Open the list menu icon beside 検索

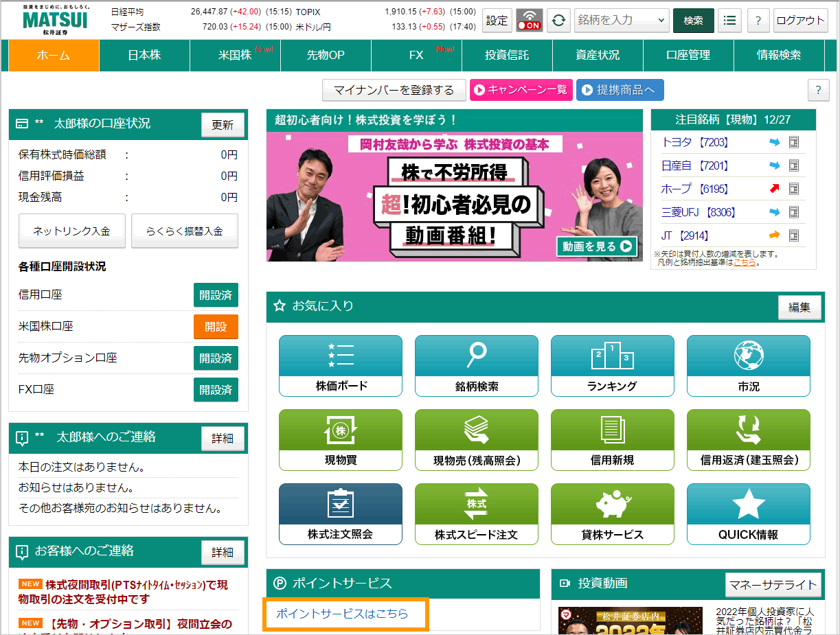[x=729, y=21]
